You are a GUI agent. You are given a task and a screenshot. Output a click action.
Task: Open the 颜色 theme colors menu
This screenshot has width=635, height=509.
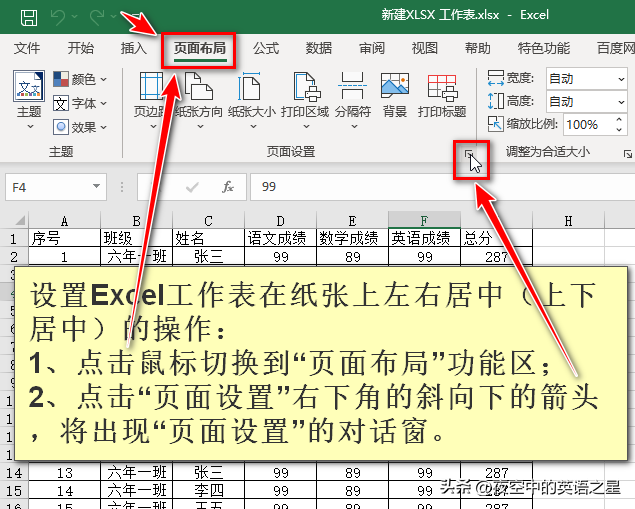(80, 79)
